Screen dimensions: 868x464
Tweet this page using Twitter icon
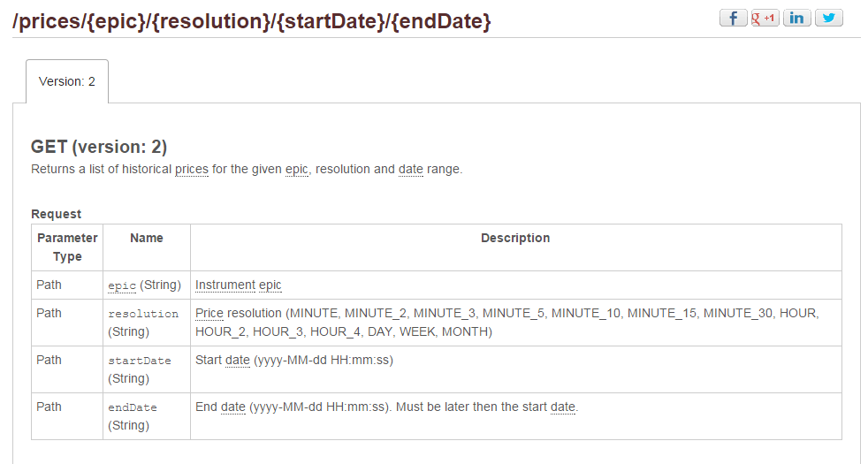pos(828,18)
